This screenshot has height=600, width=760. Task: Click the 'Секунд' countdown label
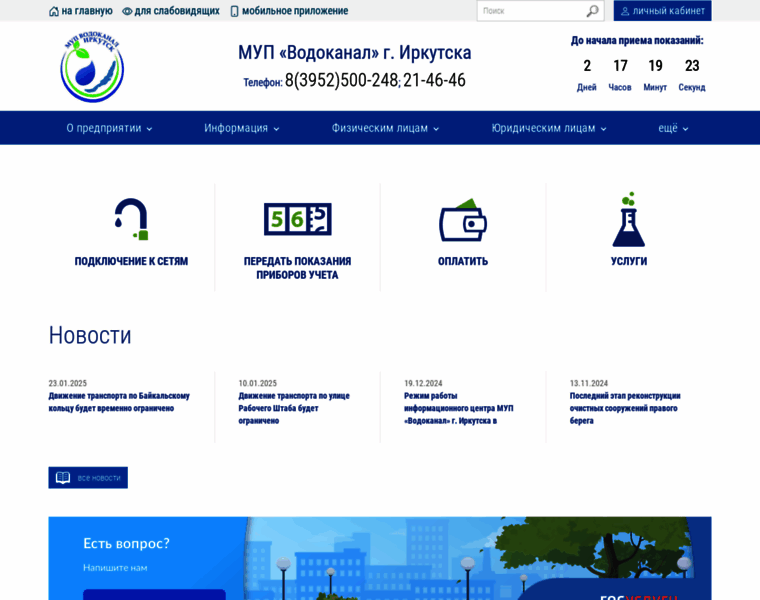(x=692, y=88)
